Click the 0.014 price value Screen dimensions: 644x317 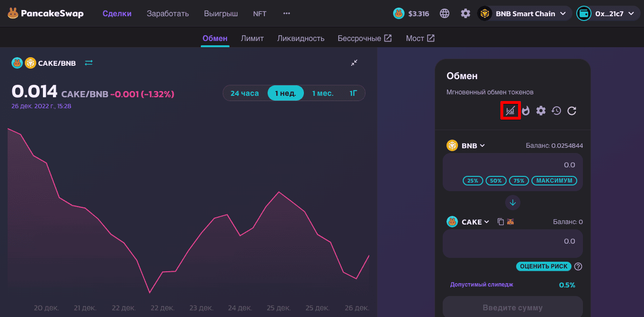pos(34,91)
